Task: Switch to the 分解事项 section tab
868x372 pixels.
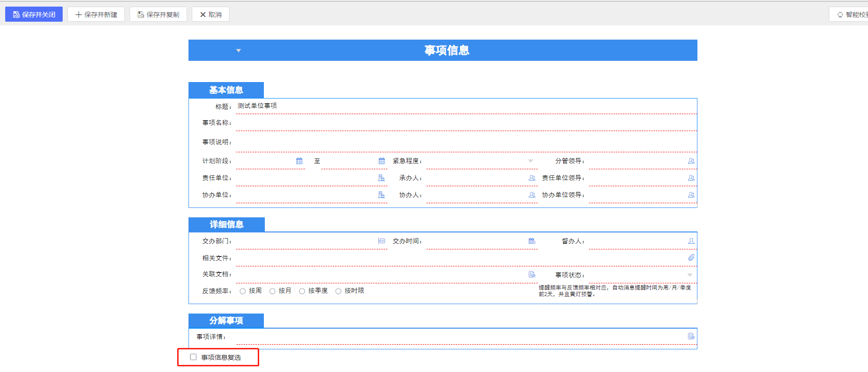Action: tap(226, 321)
